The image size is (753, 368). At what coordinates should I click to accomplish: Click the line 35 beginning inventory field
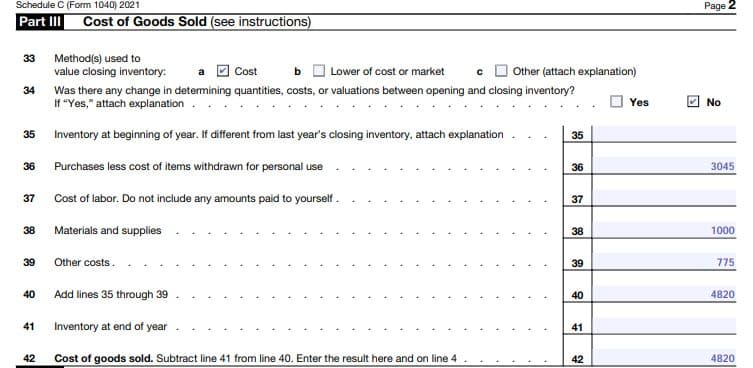664,134
